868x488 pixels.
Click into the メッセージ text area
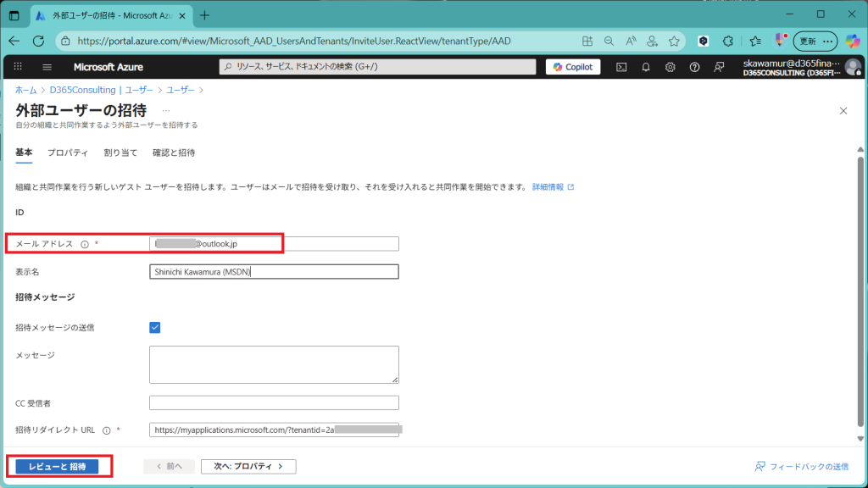[274, 364]
